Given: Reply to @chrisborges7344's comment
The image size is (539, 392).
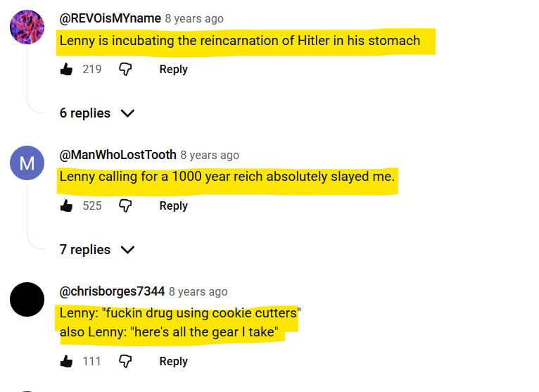Looking at the screenshot, I should [173, 361].
